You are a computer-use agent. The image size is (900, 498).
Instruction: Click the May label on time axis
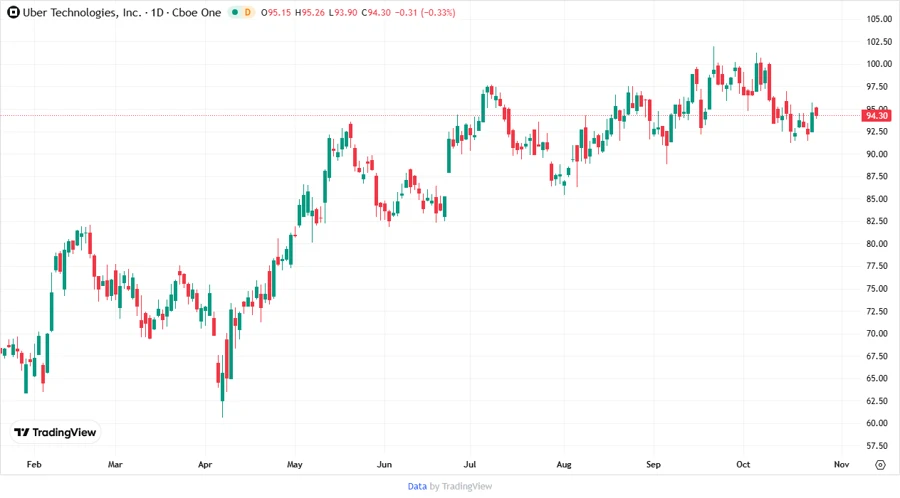294,465
